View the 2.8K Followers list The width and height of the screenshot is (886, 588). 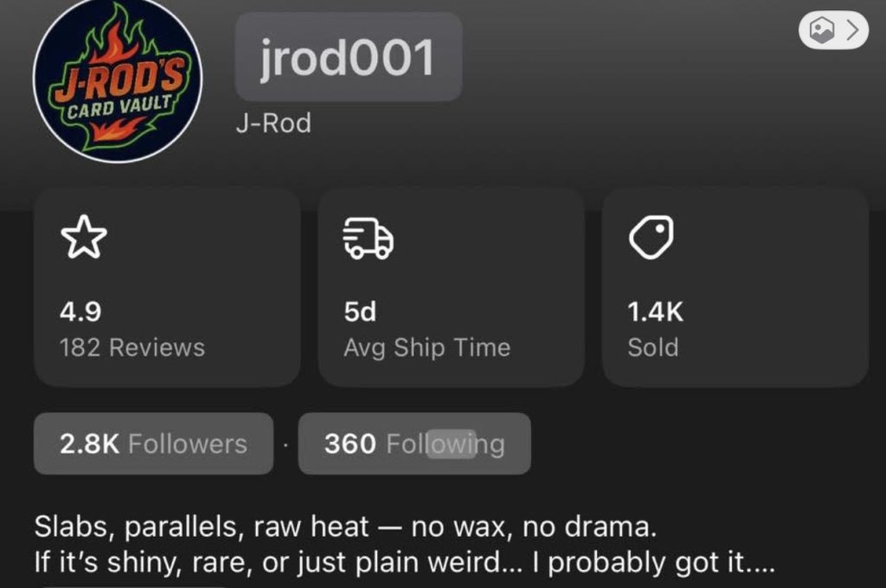(154, 444)
